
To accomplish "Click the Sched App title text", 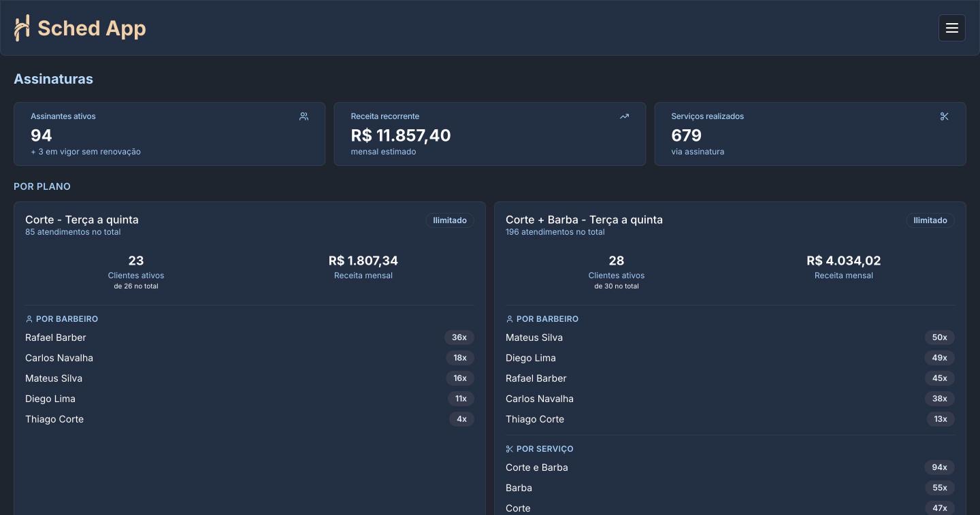I will 92,28.
